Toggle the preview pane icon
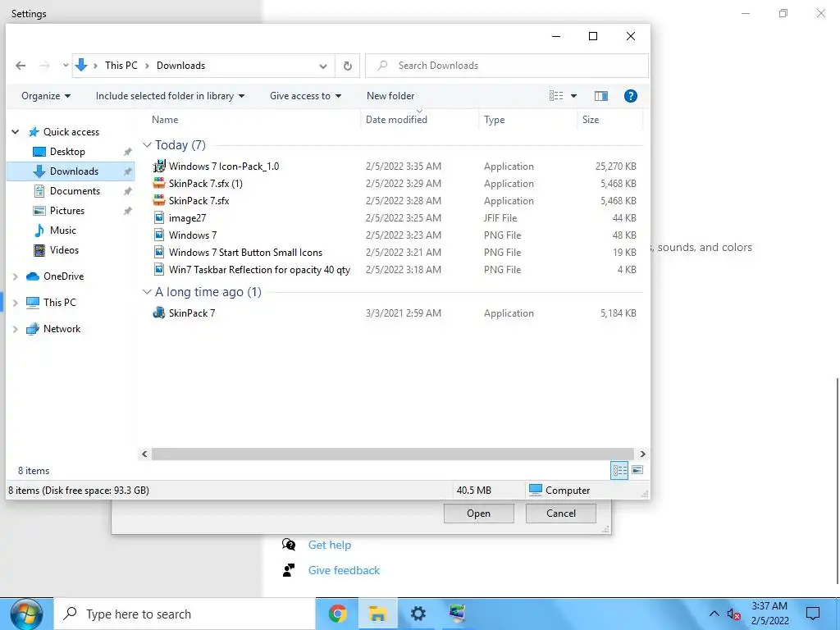Screen dimensions: 840x630 tap(601, 96)
